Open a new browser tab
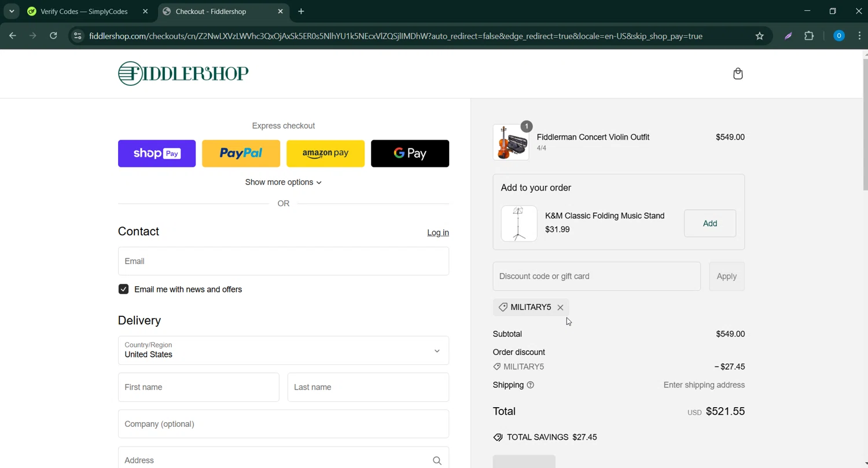This screenshot has width=868, height=468. pyautogui.click(x=301, y=12)
